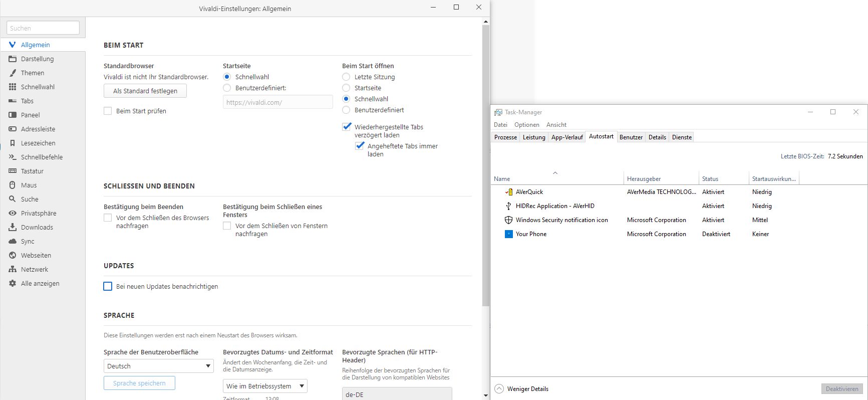
Task: Sort by Status column header
Action: [724, 178]
